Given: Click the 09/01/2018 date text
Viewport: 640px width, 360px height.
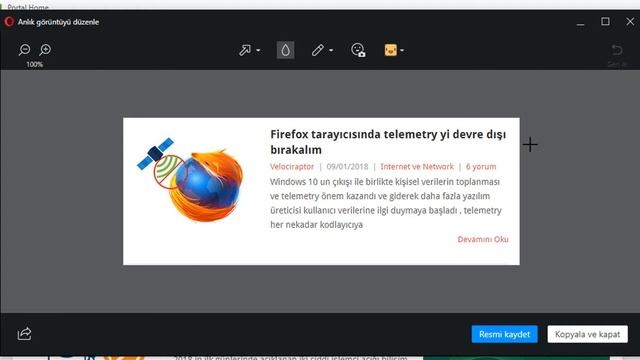Looking at the screenshot, I should click(x=347, y=167).
